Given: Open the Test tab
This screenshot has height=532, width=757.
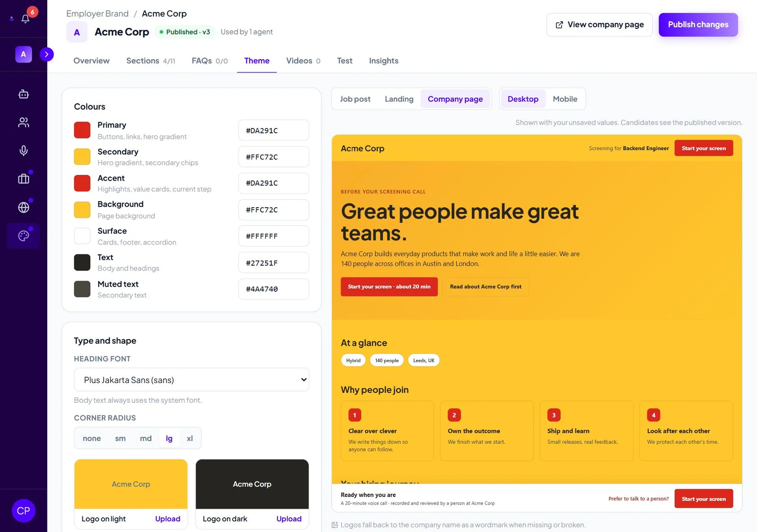Looking at the screenshot, I should [344, 61].
